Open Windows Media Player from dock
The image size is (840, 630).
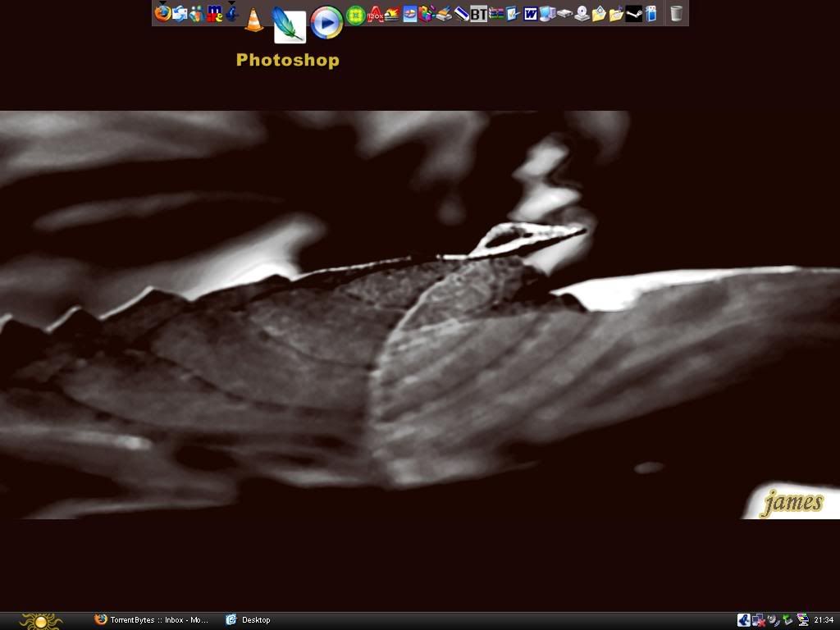tap(326, 22)
